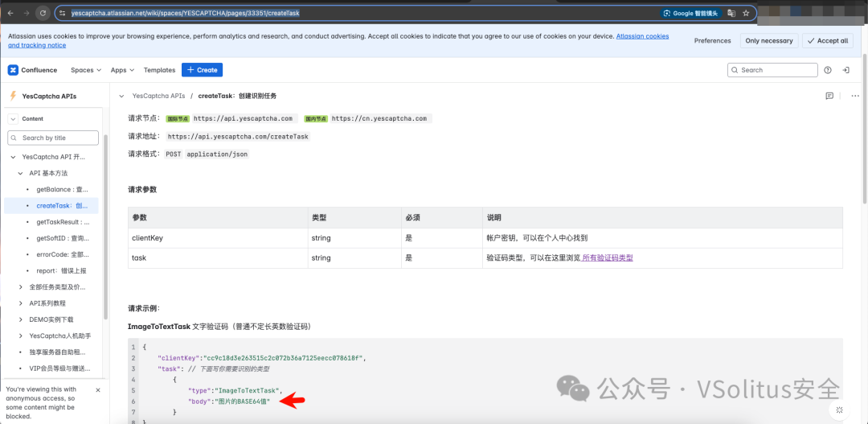Go back with the browser back arrow
868x424 pixels.
10,13
